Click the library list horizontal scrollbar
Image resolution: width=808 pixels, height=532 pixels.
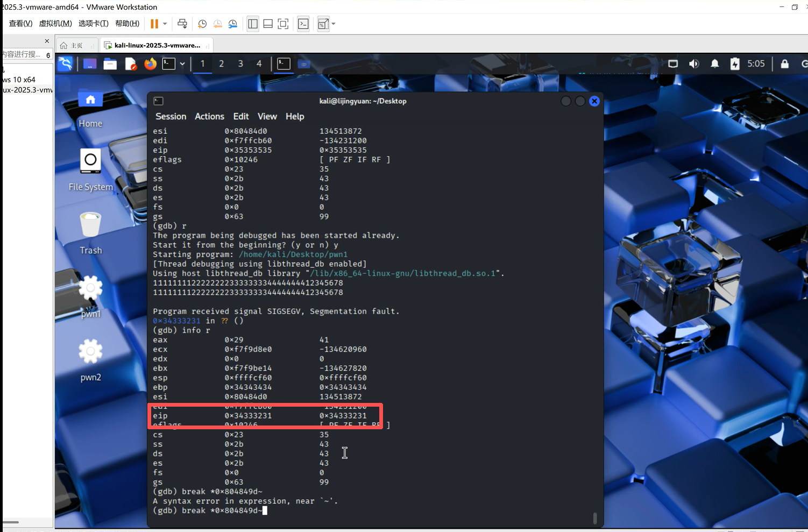click(11, 522)
